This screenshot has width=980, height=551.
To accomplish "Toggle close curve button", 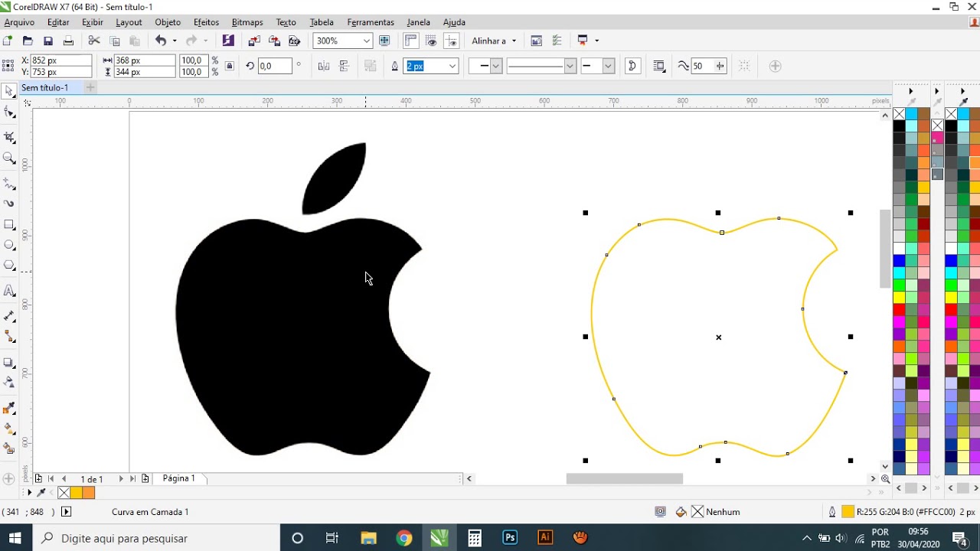I will coord(632,66).
